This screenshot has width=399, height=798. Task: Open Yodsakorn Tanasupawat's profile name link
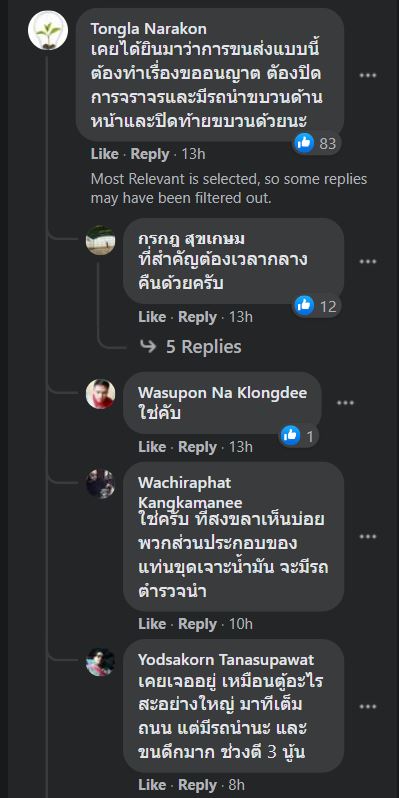pos(226,660)
